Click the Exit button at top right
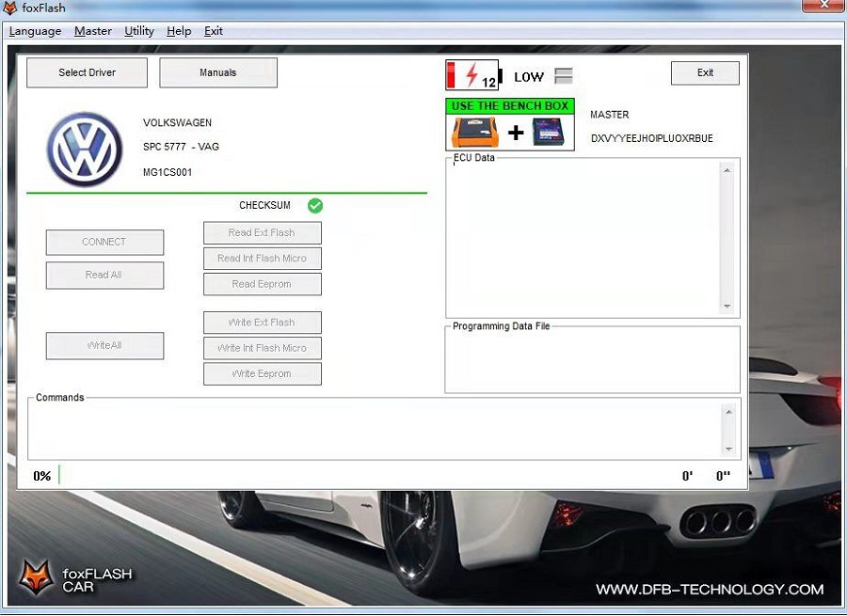Image resolution: width=847 pixels, height=616 pixels. [705, 72]
